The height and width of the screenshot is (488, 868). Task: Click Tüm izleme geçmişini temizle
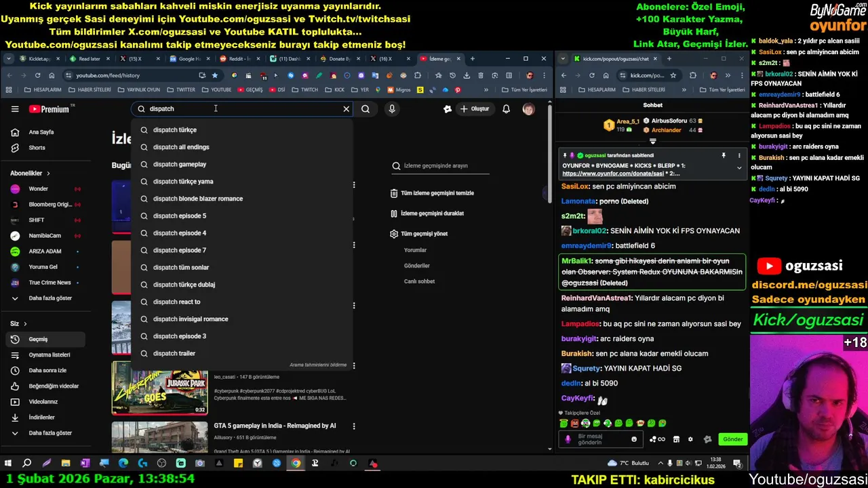[432, 193]
